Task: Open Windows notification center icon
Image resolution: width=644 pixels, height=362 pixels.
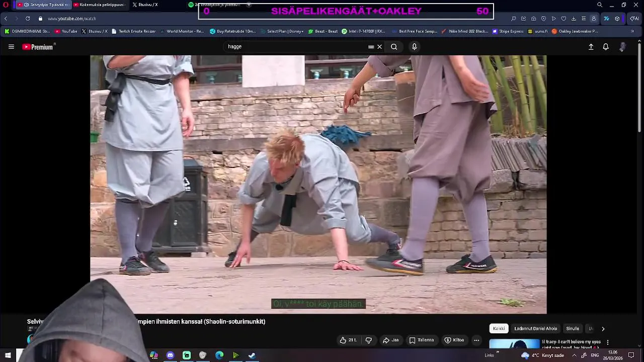Action: [631, 355]
